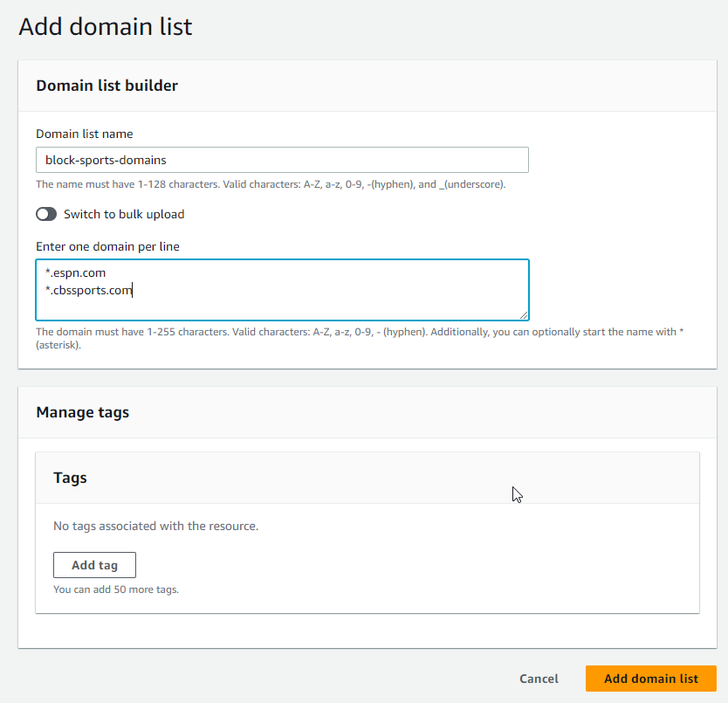The height and width of the screenshot is (703, 728).
Task: Click the Domain list builder section heading
Action: (x=107, y=86)
